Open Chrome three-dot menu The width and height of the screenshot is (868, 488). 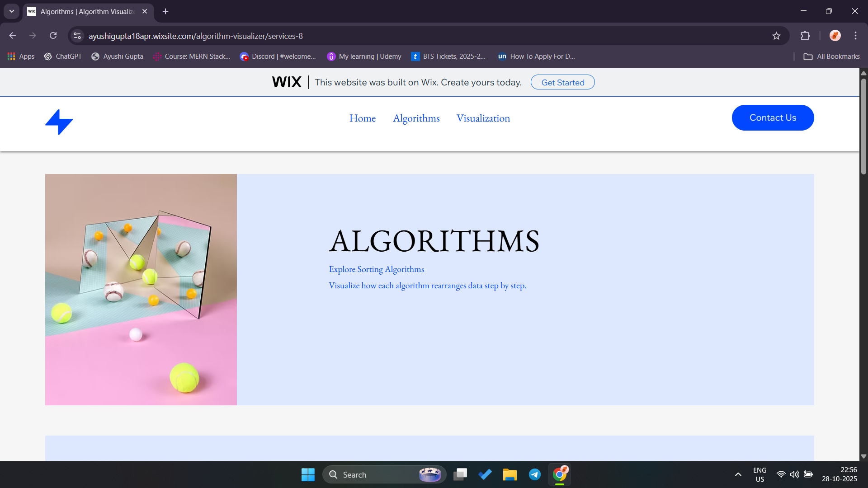point(855,36)
